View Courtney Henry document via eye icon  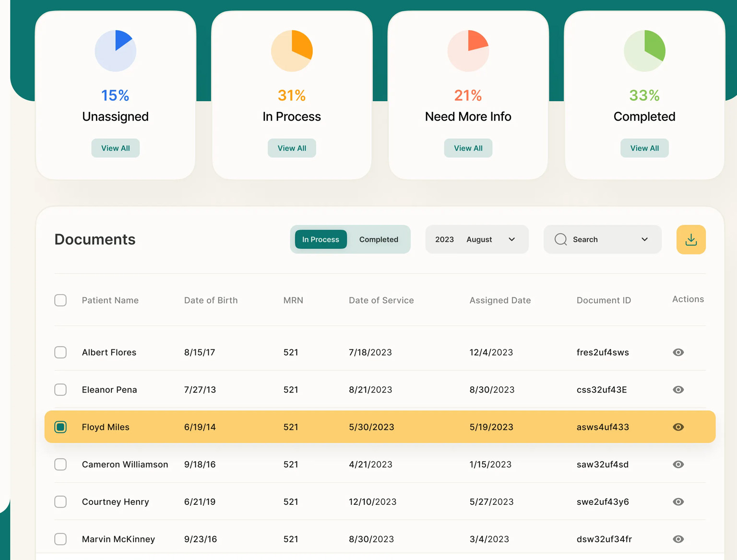coord(678,502)
